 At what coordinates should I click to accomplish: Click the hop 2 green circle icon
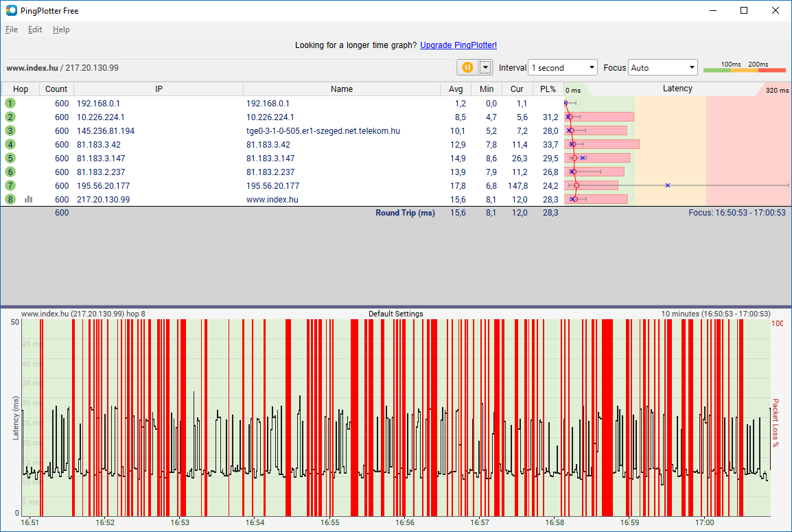[x=10, y=117]
